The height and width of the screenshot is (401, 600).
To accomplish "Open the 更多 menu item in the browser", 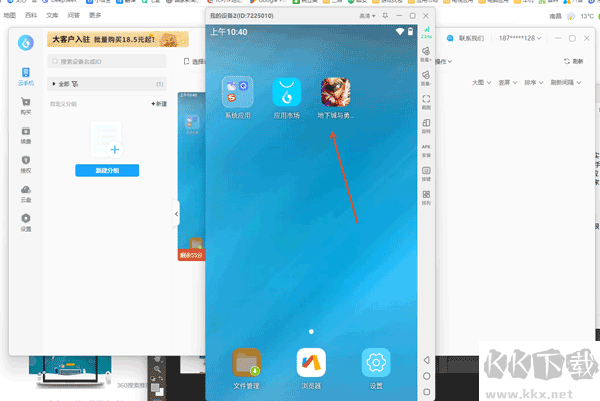I will coord(95,15).
